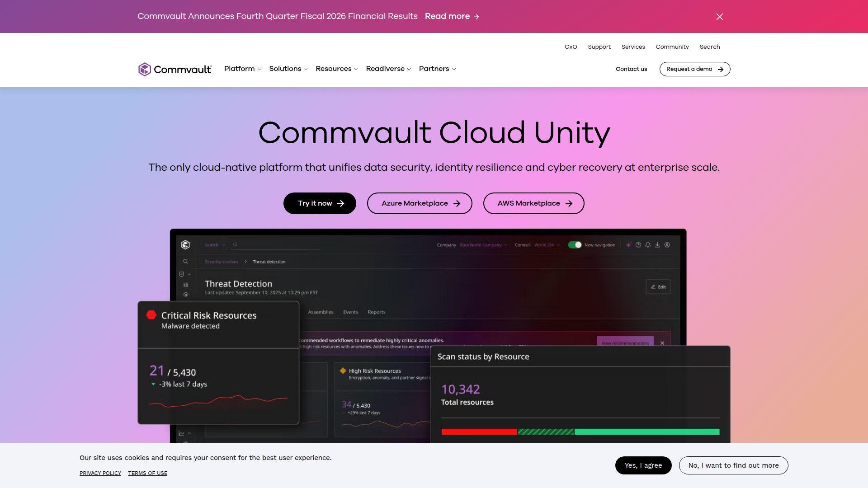Open Services in the top bar
Screen dimensions: 868x488
click(633, 47)
